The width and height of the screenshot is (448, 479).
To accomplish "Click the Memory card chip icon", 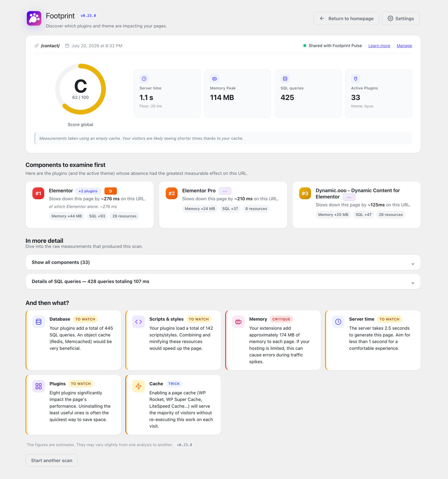I will (x=238, y=322).
